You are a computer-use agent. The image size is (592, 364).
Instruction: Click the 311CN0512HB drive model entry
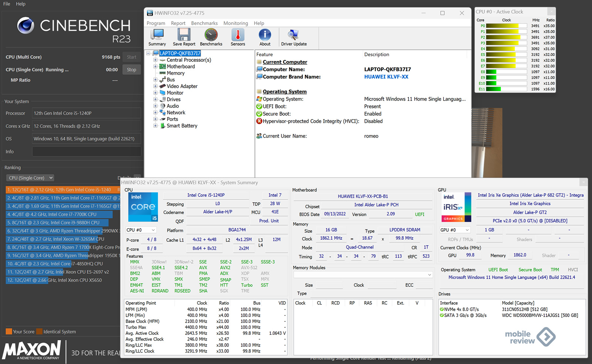525,310
